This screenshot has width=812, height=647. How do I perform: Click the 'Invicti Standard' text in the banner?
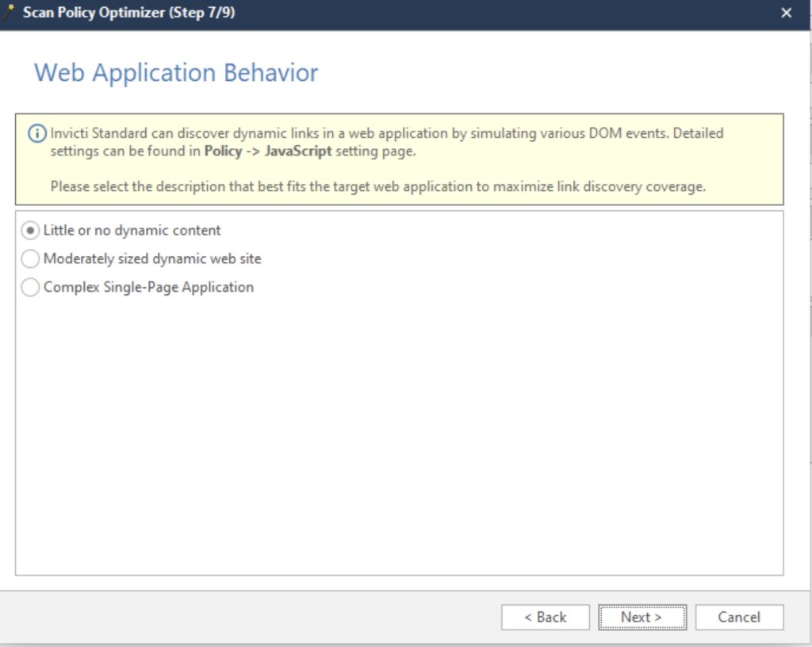[x=98, y=133]
